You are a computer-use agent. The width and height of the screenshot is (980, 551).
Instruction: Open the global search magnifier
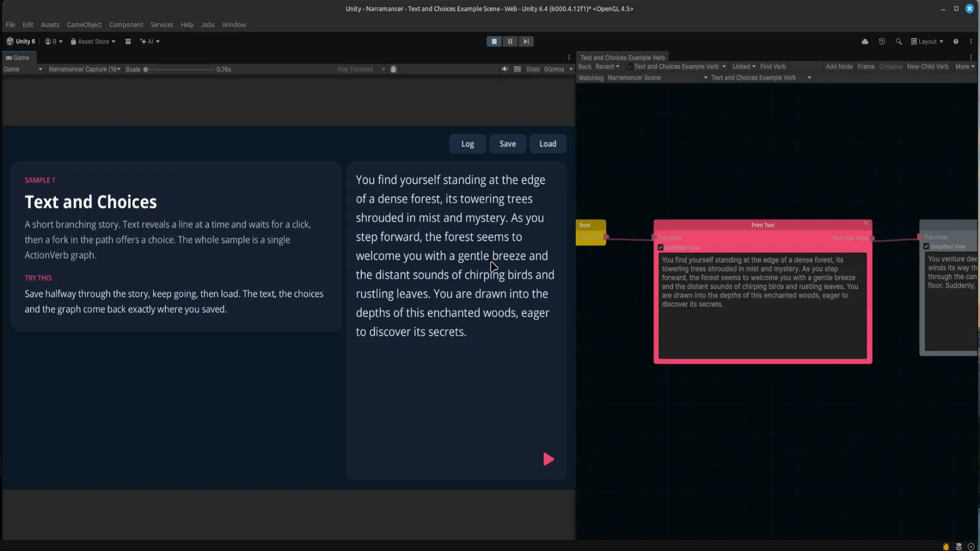click(898, 41)
